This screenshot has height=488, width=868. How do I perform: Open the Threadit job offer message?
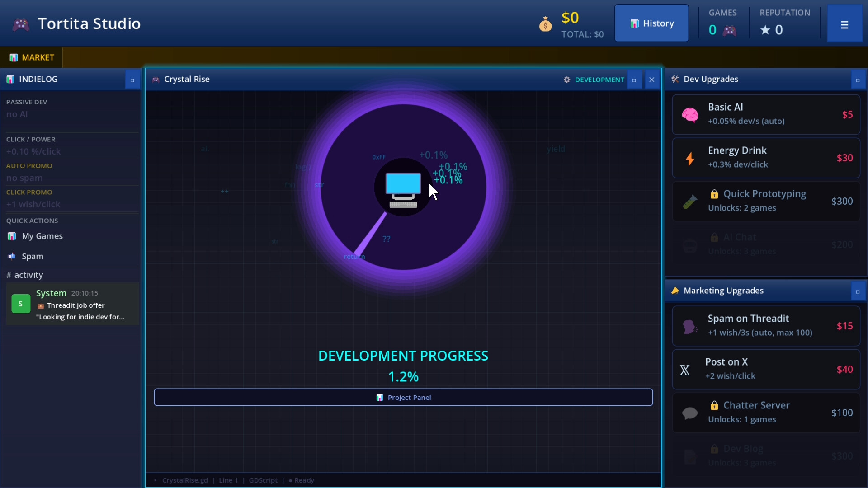(75, 306)
